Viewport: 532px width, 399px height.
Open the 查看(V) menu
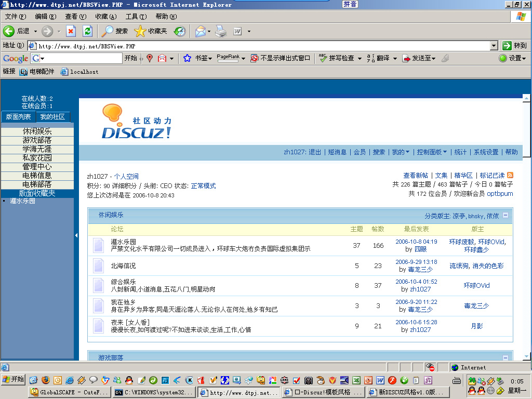(x=76, y=17)
